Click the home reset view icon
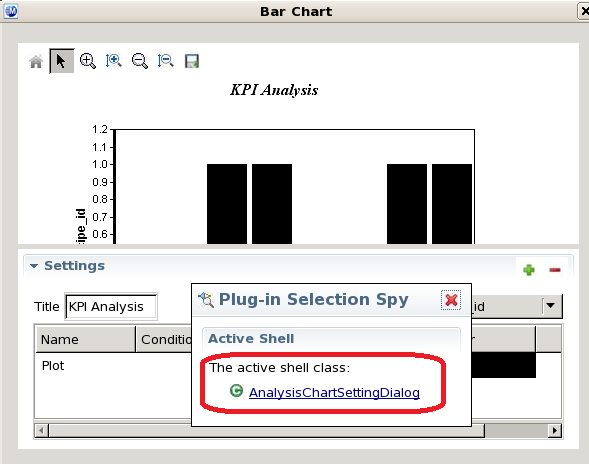The image size is (589, 464). (x=36, y=61)
